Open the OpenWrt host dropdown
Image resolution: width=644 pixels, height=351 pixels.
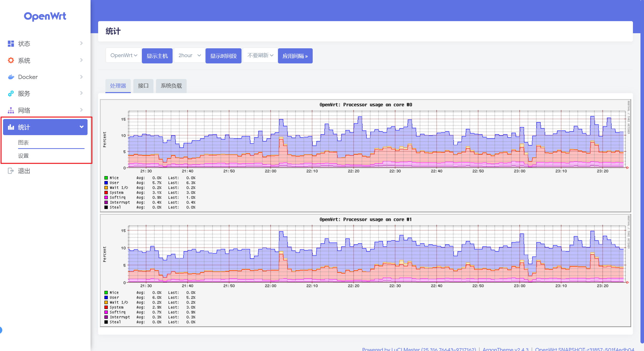124,55
